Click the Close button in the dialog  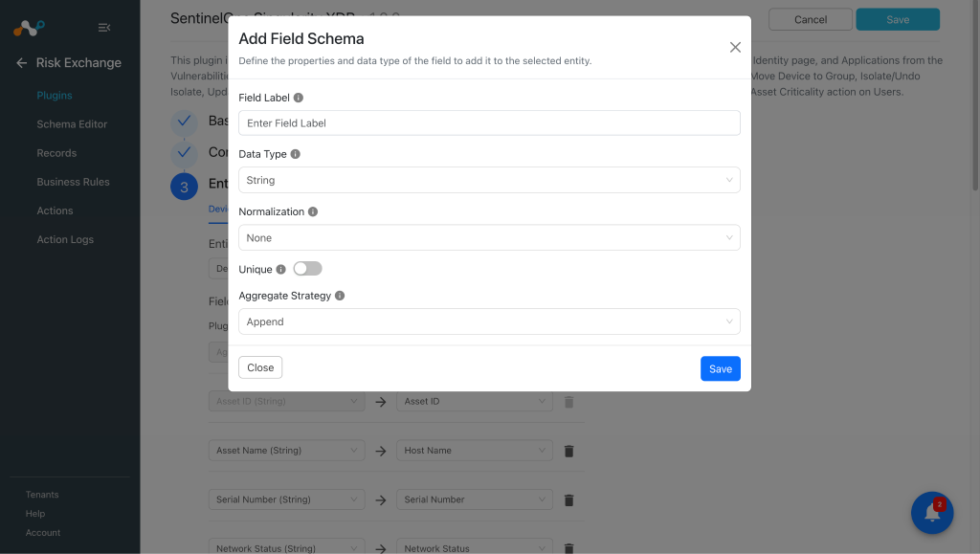click(x=260, y=367)
